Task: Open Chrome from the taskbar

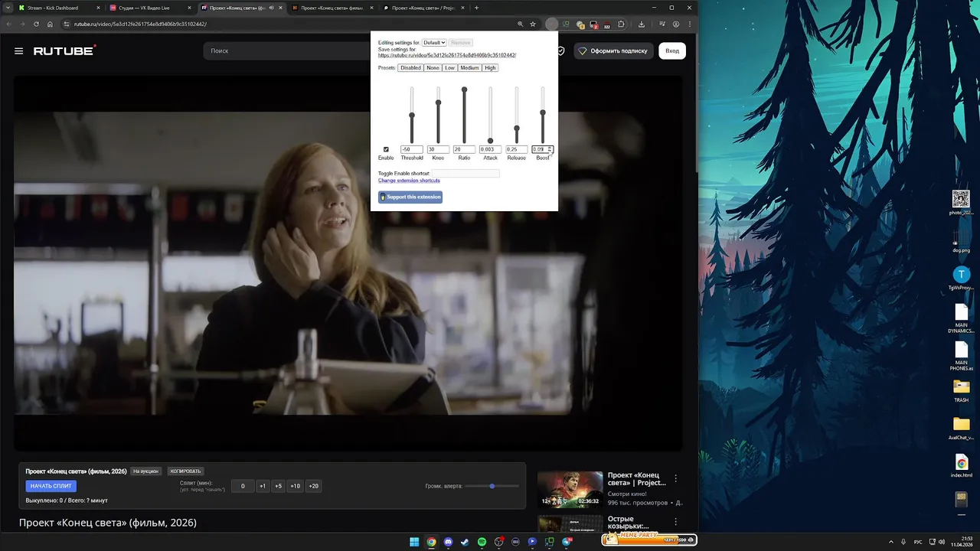Action: point(431,542)
